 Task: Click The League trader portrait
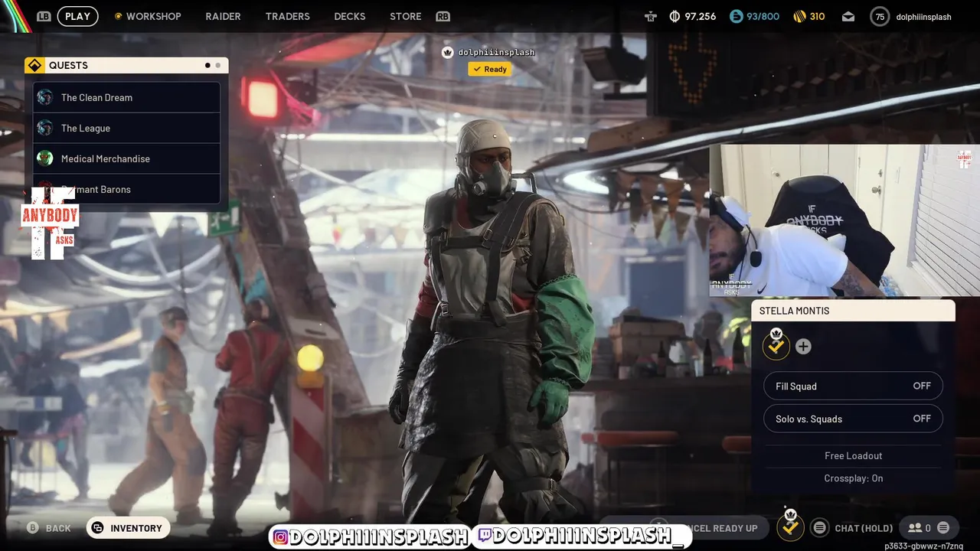tap(45, 128)
